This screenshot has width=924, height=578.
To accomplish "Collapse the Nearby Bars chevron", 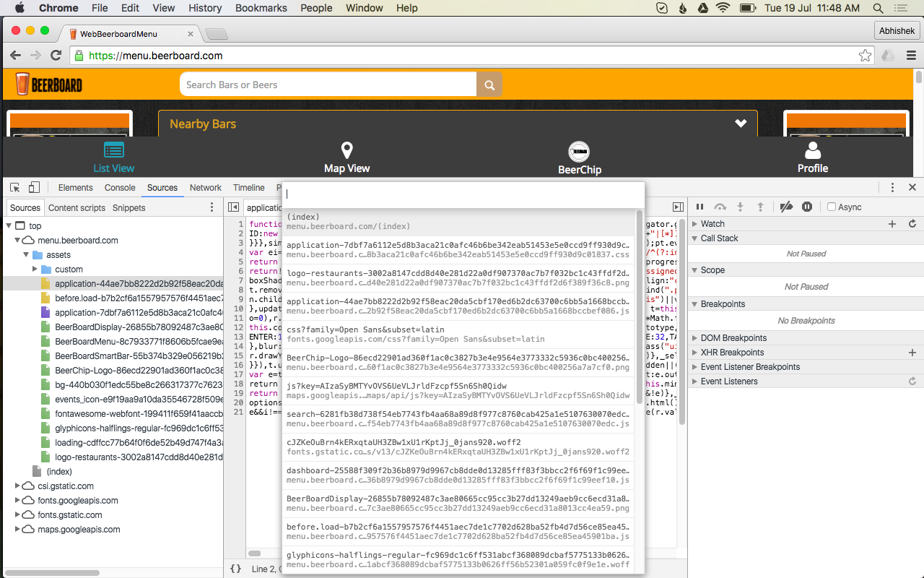I will [741, 124].
